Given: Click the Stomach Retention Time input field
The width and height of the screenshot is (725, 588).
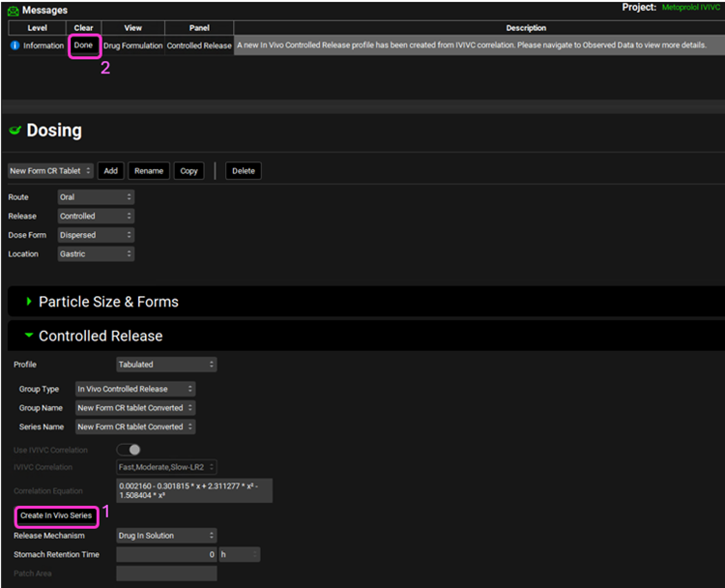Looking at the screenshot, I should 166,554.
